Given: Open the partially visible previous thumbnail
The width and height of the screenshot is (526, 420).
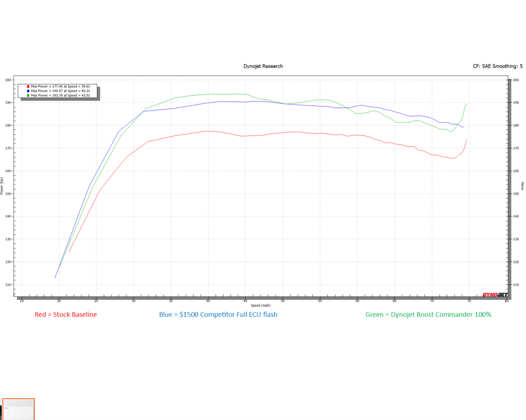Looking at the screenshot, I should point(1,413).
